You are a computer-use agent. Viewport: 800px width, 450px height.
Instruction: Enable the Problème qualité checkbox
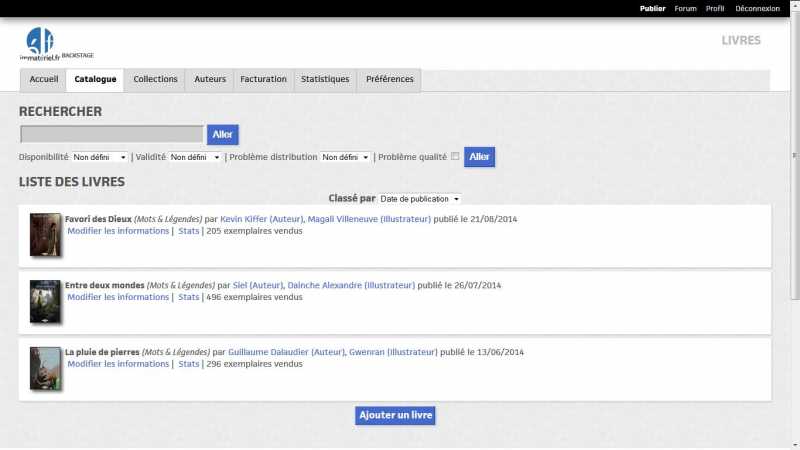coord(456,157)
